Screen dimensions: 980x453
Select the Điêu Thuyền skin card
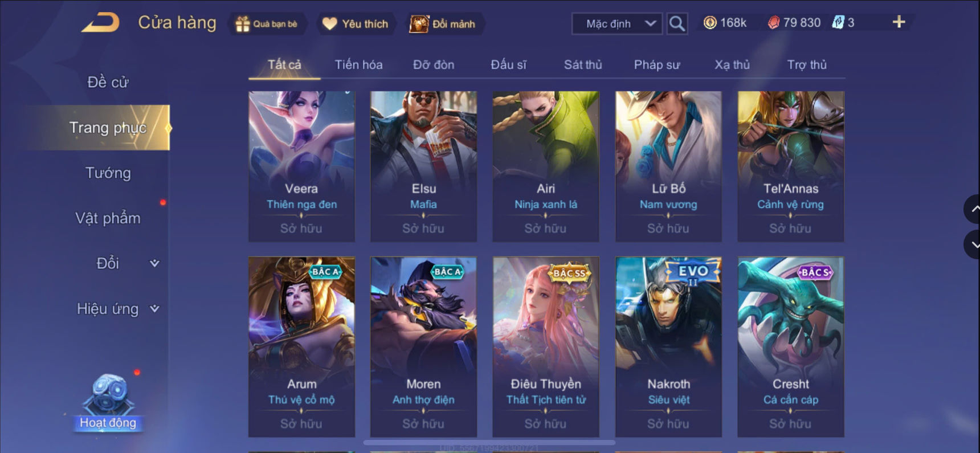(x=546, y=347)
